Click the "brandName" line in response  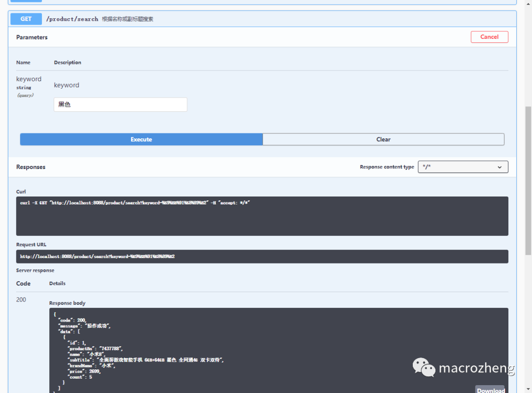[92, 365]
